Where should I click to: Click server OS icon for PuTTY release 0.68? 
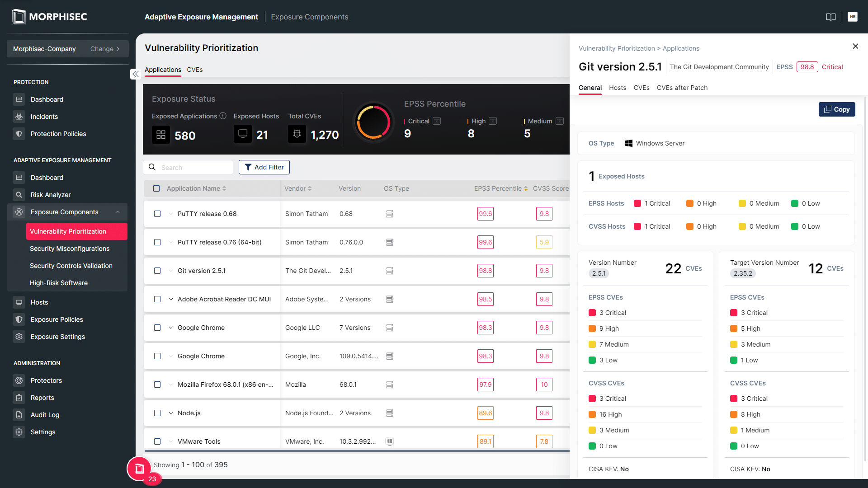click(x=390, y=214)
